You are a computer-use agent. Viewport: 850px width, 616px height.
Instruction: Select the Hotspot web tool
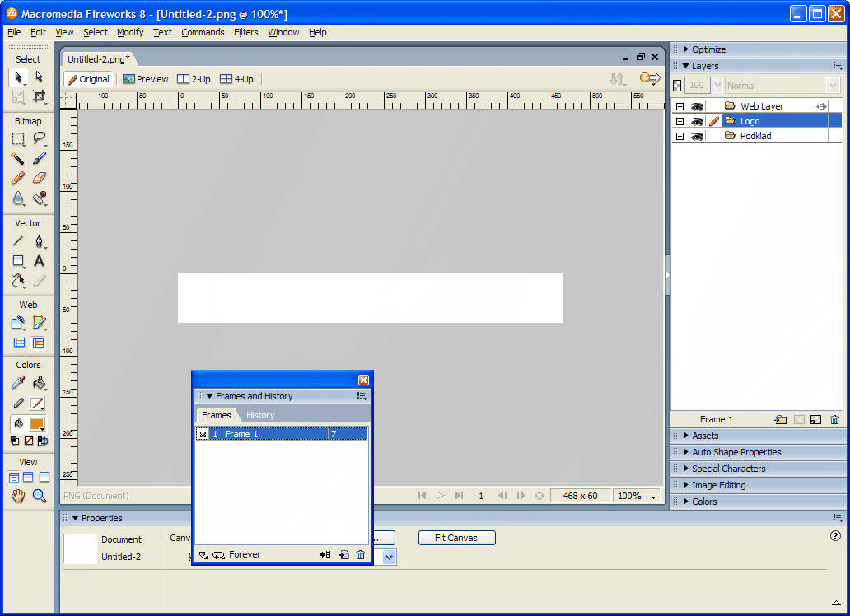click(x=18, y=323)
